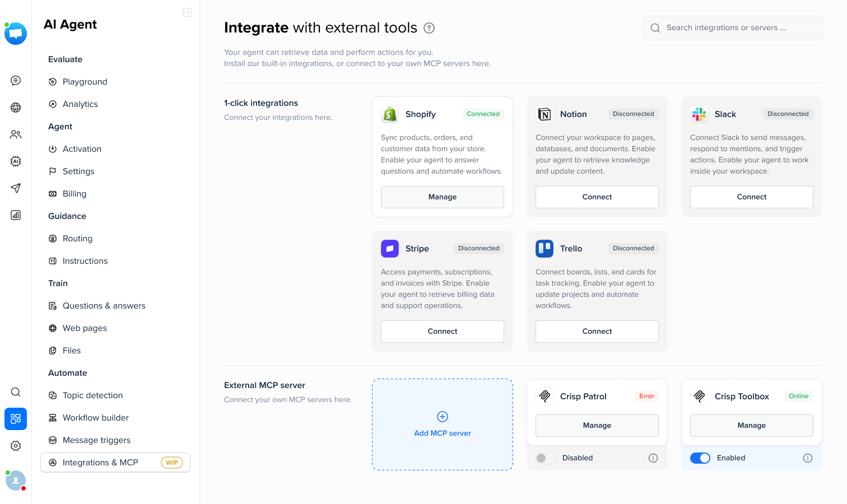Enable the Crisp Patrol MCP server toggle

(545, 458)
